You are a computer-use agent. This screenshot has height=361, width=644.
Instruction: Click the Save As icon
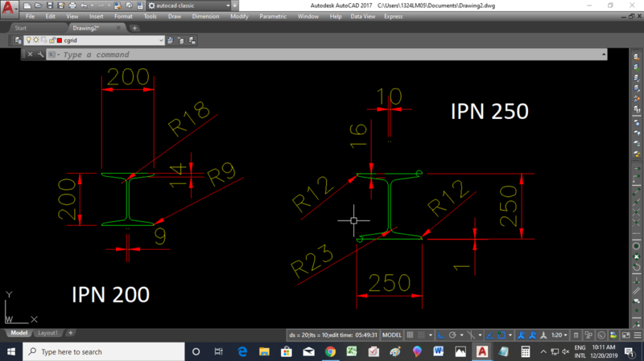click(x=61, y=6)
